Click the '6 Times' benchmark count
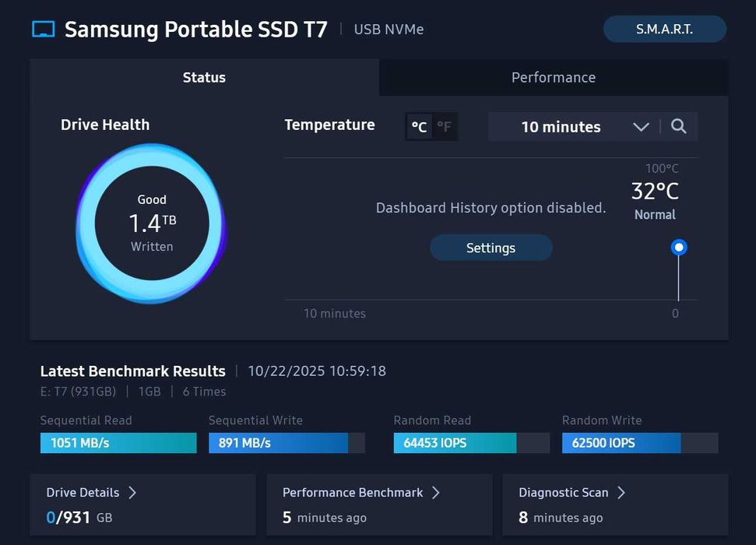The image size is (756, 545). (205, 392)
